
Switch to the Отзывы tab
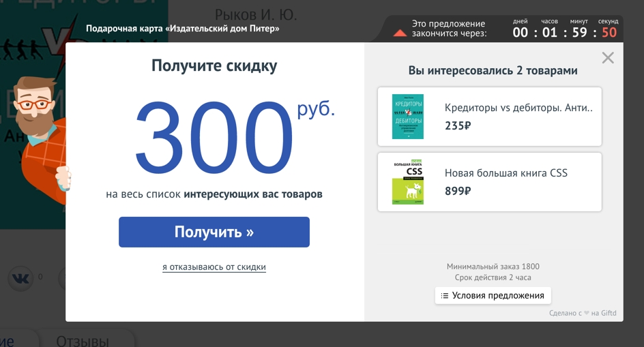(x=82, y=340)
